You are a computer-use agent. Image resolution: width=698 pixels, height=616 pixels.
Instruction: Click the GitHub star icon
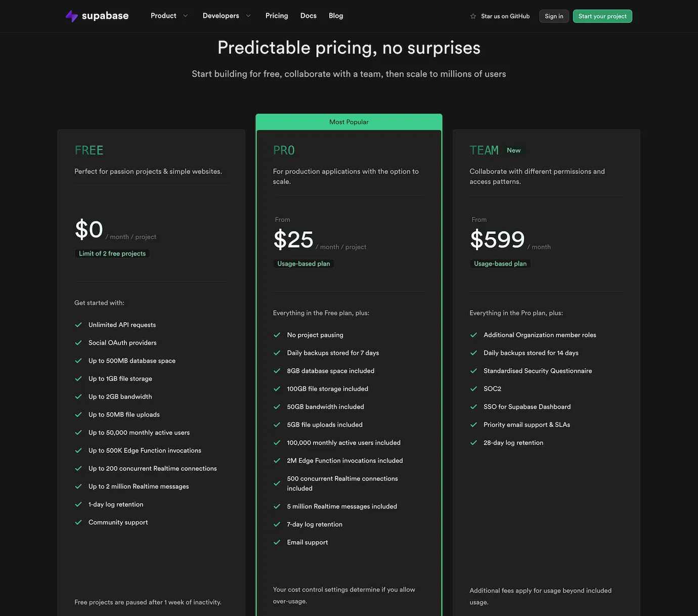(473, 16)
